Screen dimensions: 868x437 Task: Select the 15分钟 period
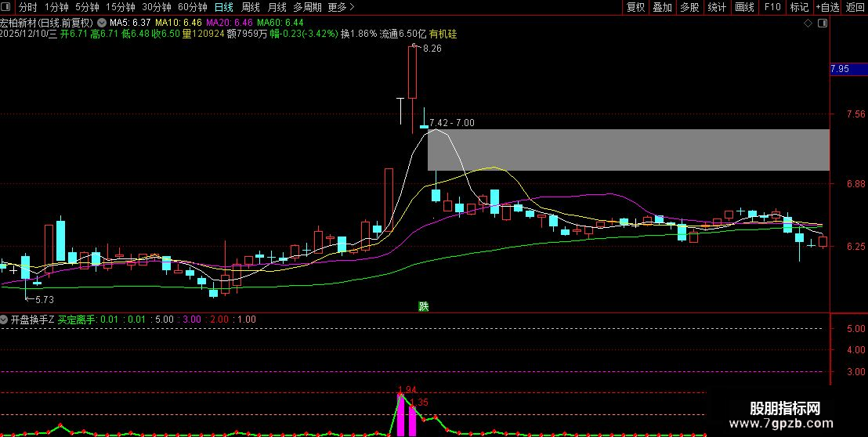point(120,7)
